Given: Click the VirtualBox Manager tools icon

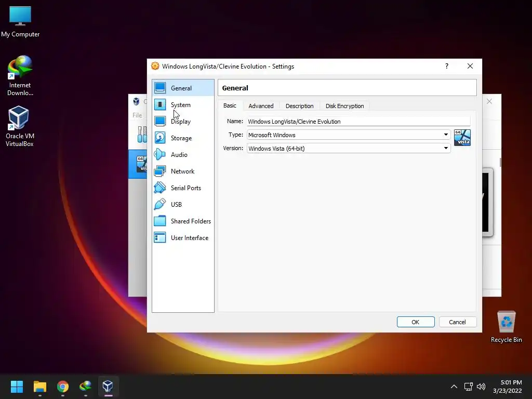Looking at the screenshot, I should click(142, 135).
